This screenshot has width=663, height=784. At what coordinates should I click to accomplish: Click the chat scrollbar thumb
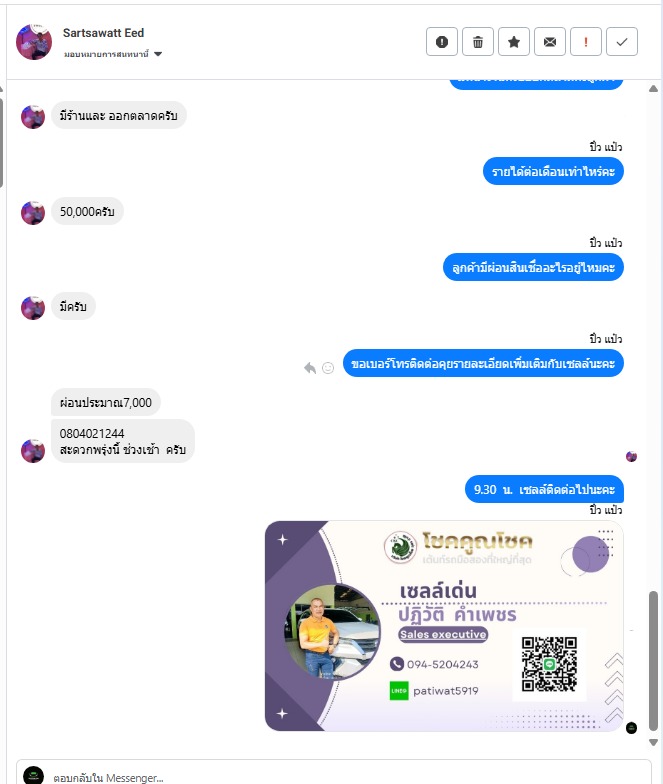pyautogui.click(x=653, y=661)
